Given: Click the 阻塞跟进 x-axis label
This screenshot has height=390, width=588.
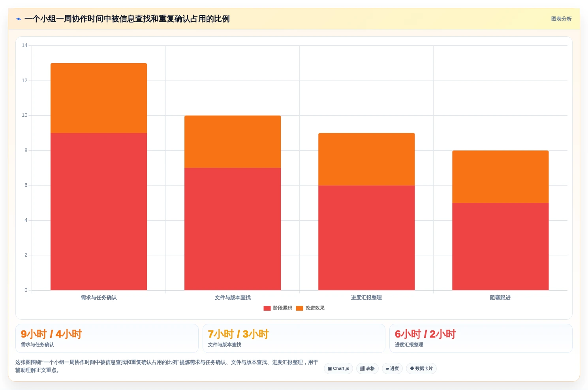Looking at the screenshot, I should [x=500, y=298].
